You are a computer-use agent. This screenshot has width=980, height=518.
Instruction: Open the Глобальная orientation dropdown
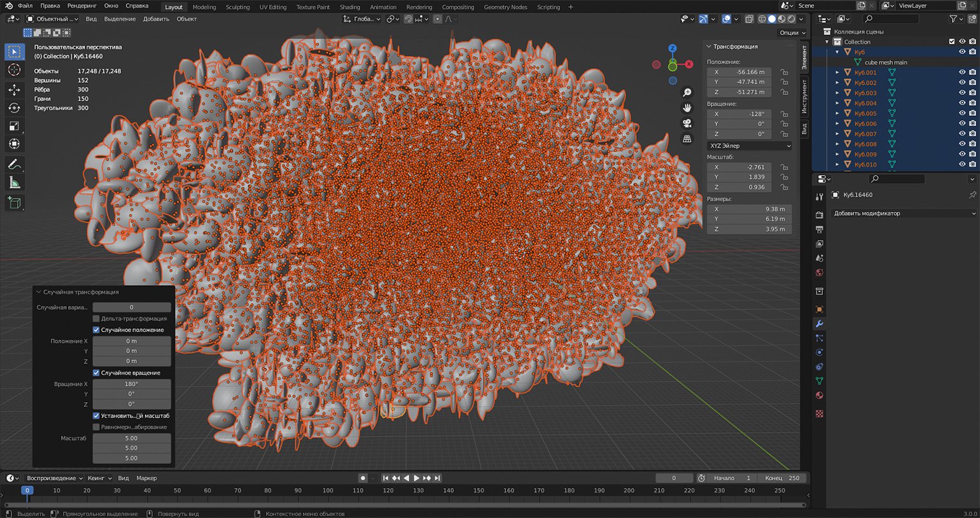click(x=361, y=19)
